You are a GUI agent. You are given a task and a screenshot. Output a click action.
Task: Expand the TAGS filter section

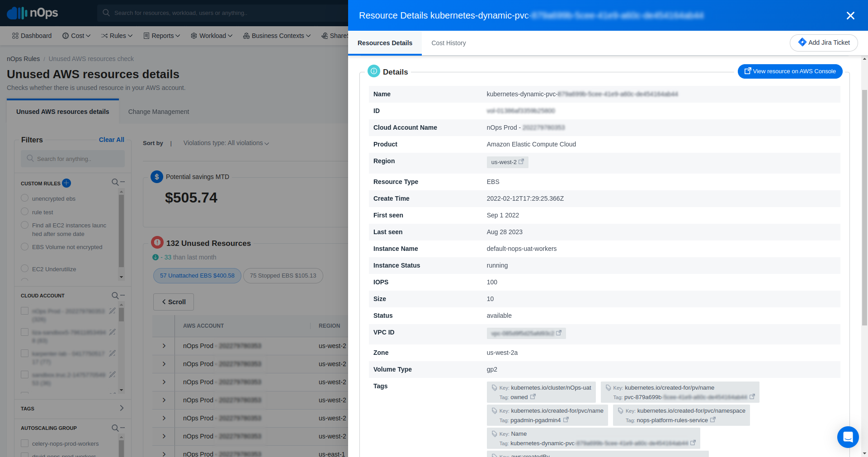(72, 408)
